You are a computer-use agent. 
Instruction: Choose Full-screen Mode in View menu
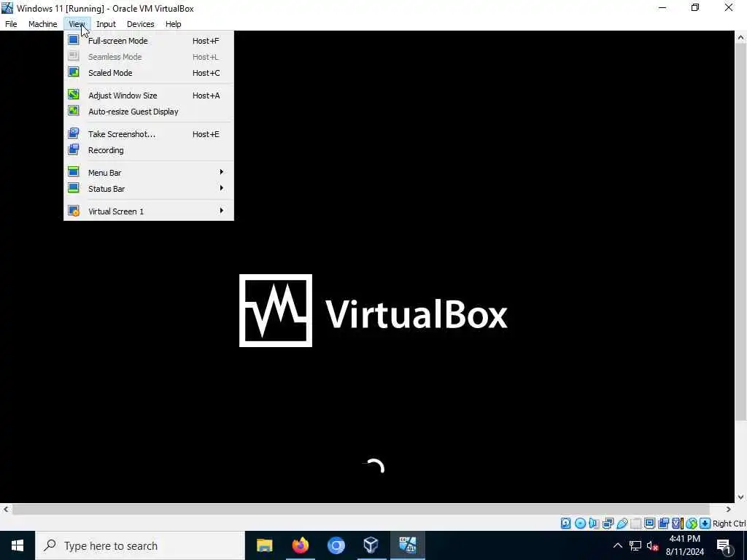pyautogui.click(x=149, y=41)
